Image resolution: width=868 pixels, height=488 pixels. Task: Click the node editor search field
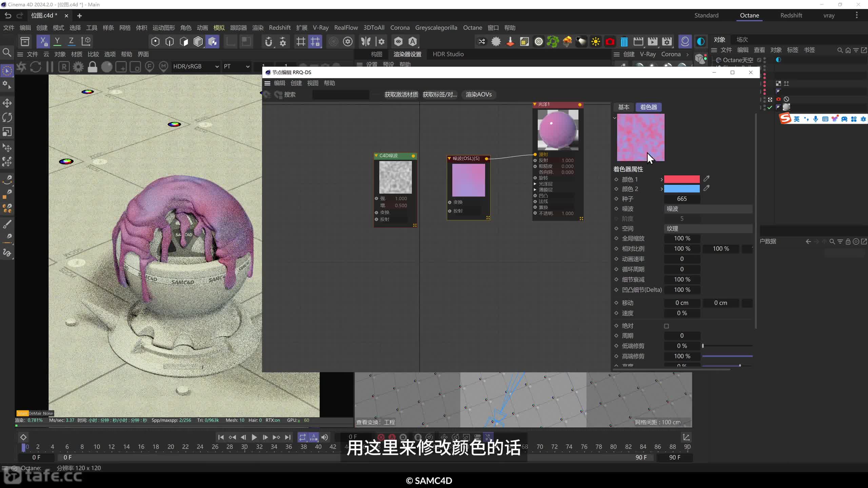pos(341,95)
